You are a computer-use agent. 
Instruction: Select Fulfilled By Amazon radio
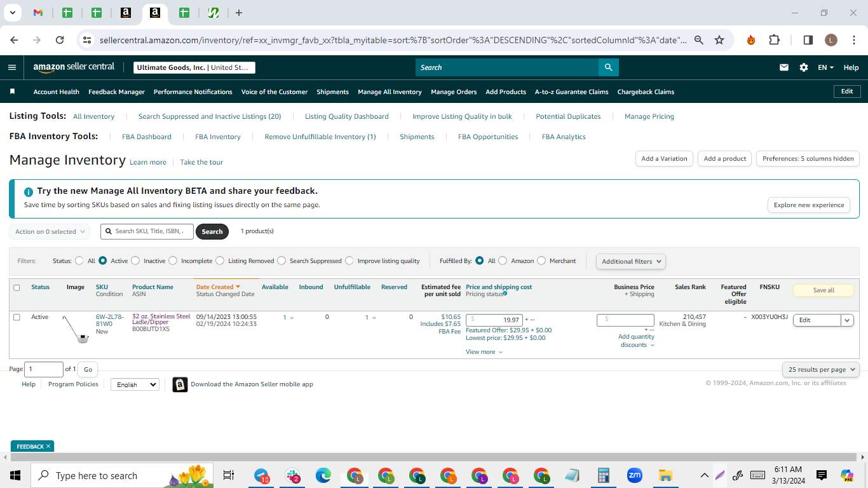503,261
